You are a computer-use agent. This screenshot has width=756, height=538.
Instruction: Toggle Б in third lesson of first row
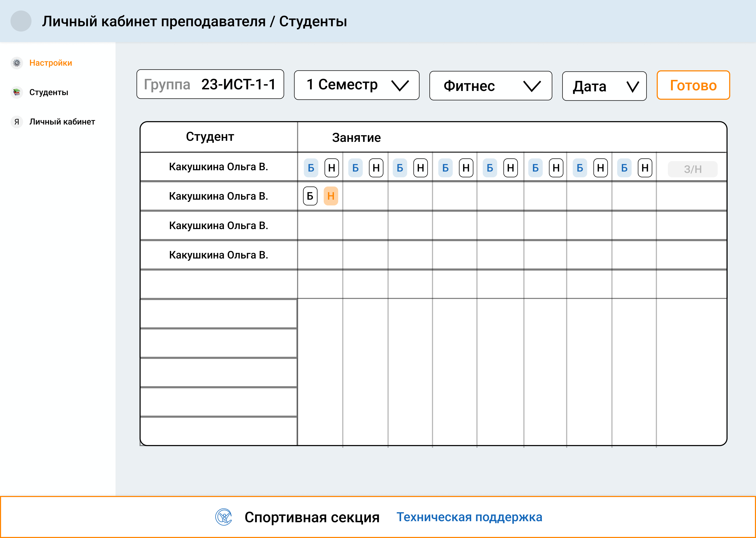(x=400, y=168)
